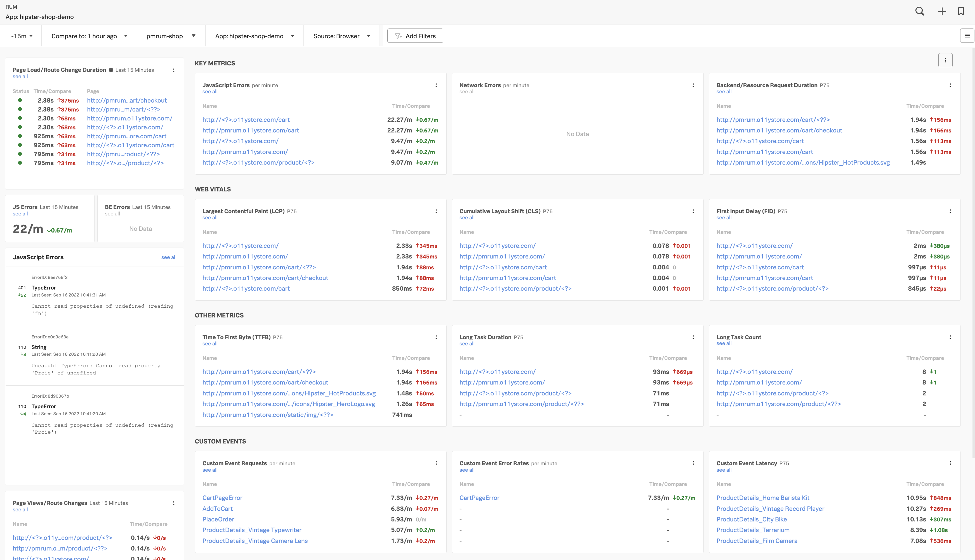Click the 7.33/m CartPageError request rate value
975x560 pixels.
click(x=401, y=498)
